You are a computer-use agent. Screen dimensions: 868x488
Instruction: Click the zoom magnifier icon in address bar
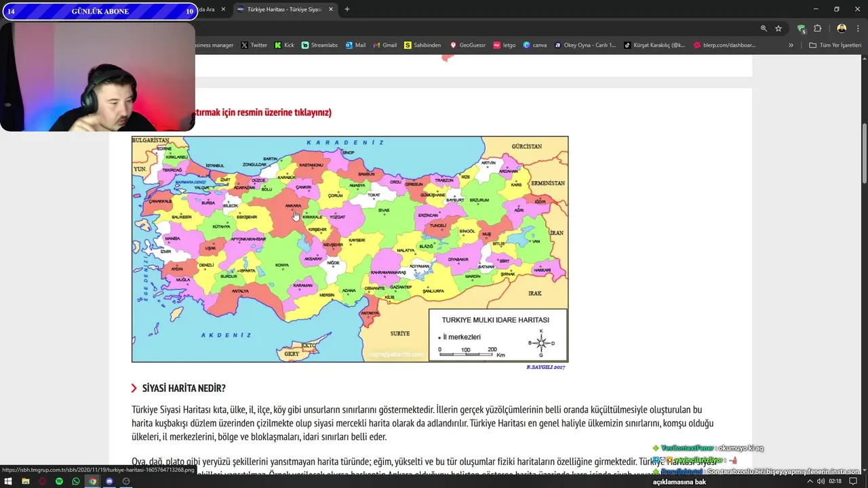(x=764, y=28)
